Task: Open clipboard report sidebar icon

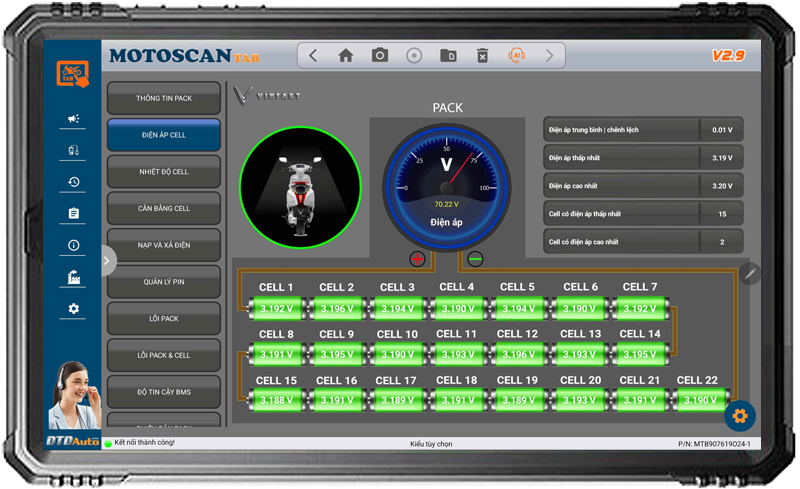Action: (x=73, y=213)
